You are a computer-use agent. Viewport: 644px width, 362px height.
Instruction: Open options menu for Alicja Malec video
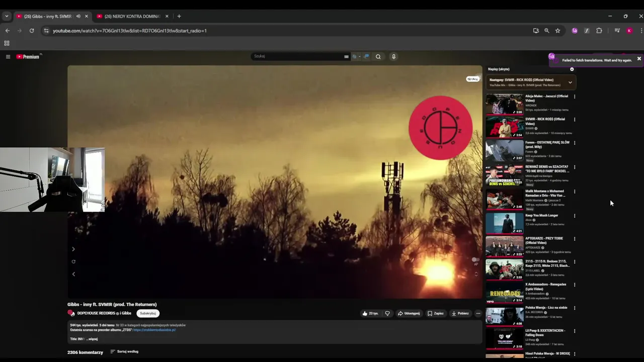click(575, 97)
